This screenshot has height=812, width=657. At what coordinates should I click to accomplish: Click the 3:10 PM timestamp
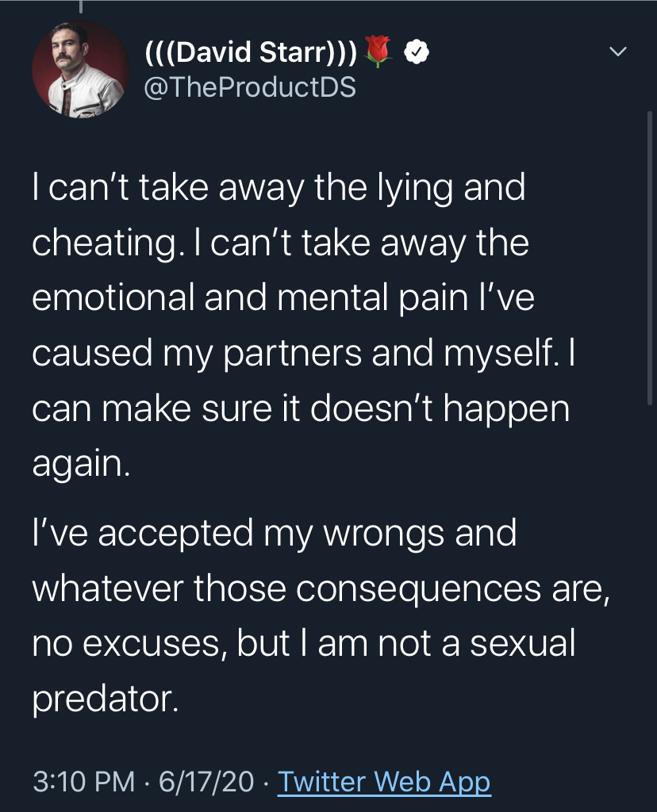pos(83,781)
